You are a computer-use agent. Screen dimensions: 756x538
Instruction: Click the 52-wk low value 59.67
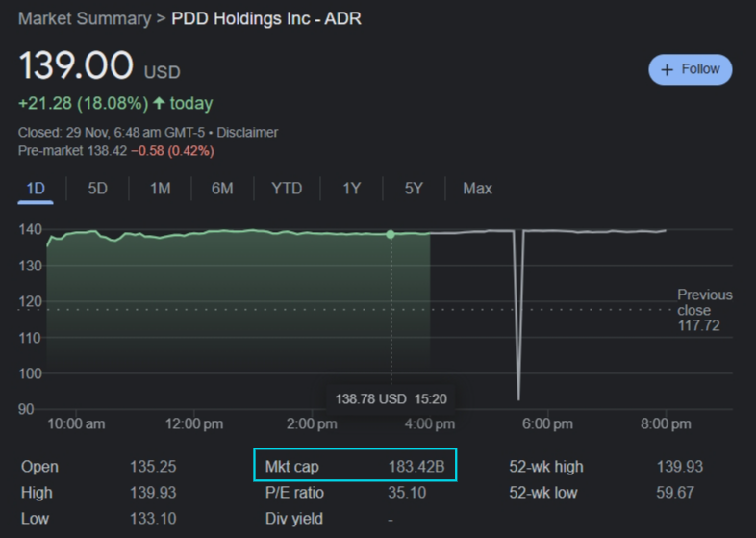675,493
